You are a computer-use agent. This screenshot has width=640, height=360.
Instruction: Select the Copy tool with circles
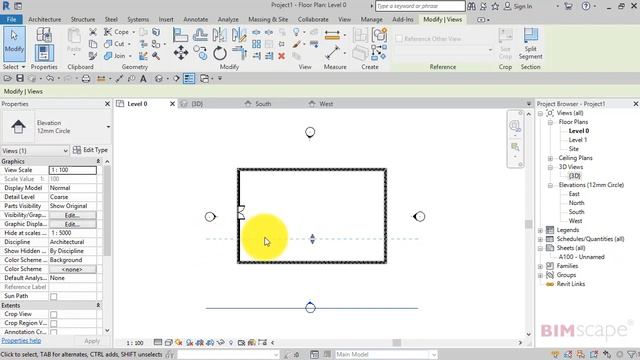click(200, 53)
